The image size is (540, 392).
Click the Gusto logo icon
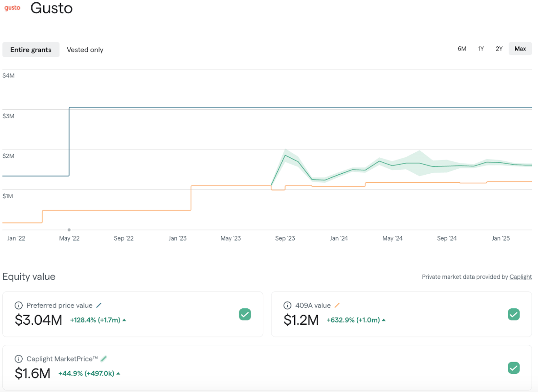12,8
